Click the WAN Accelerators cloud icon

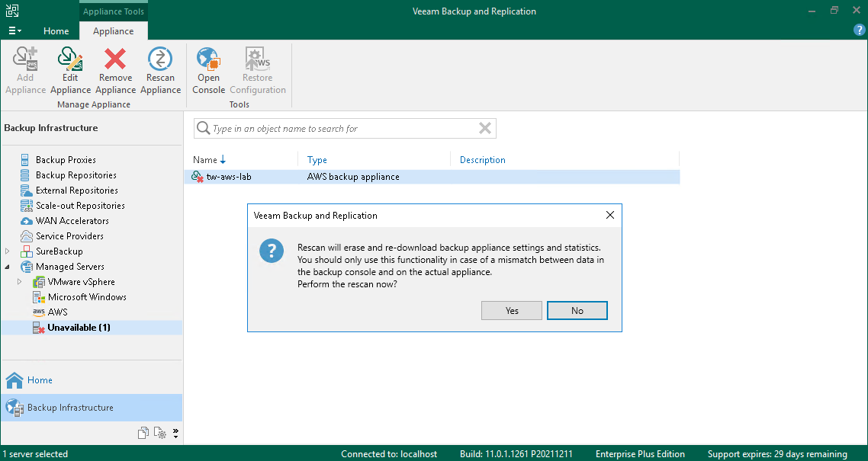click(26, 221)
